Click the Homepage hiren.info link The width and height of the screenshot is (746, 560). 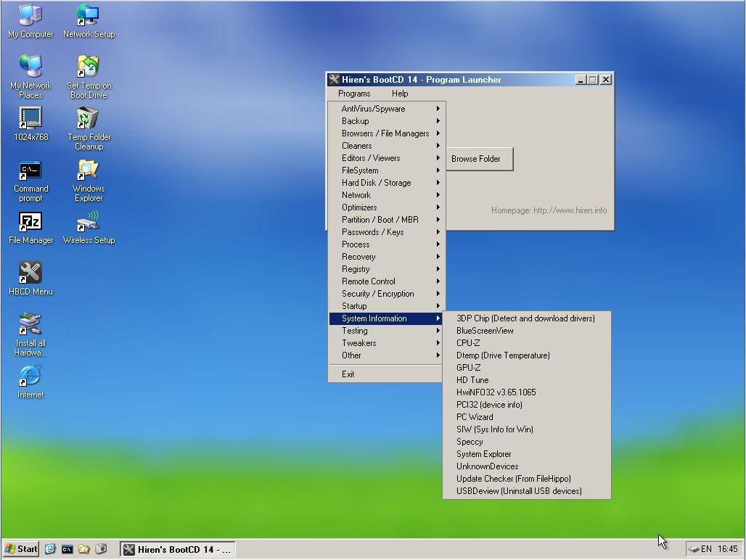(x=549, y=210)
